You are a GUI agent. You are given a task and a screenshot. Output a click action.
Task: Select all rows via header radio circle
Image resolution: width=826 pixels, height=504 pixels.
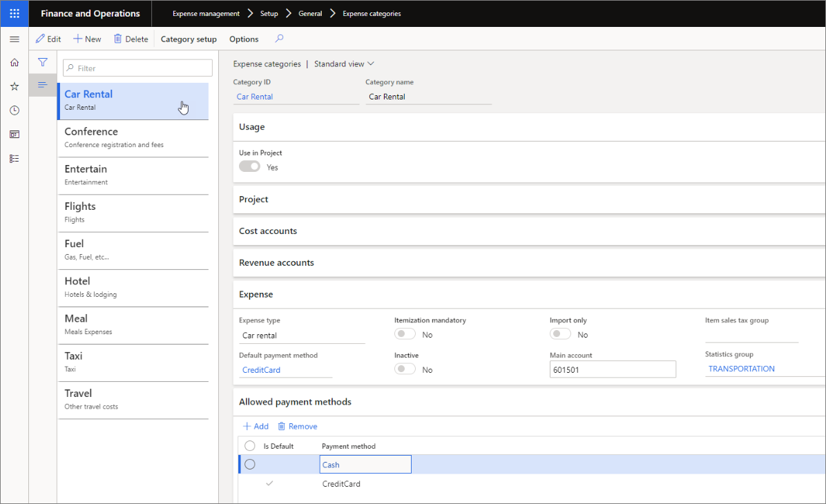click(250, 446)
